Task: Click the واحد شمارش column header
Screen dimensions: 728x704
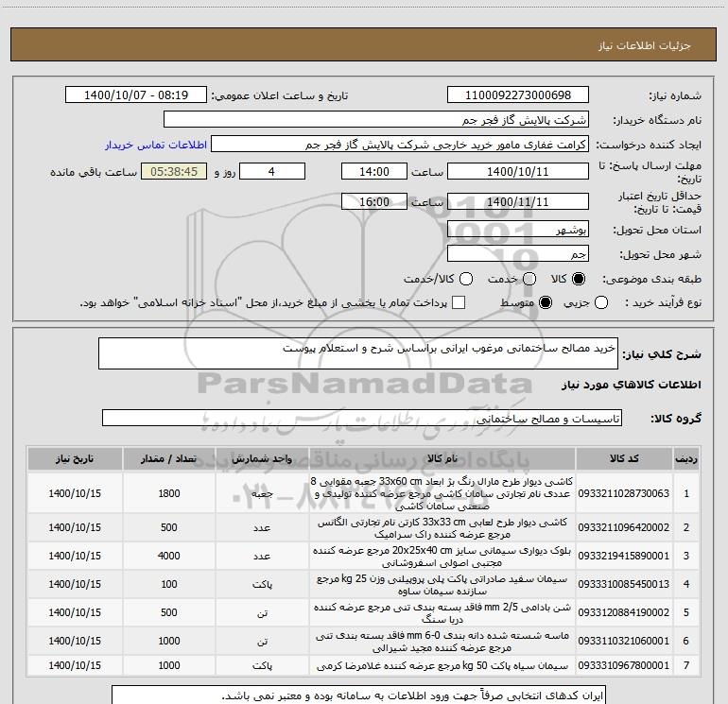Action: point(262,458)
